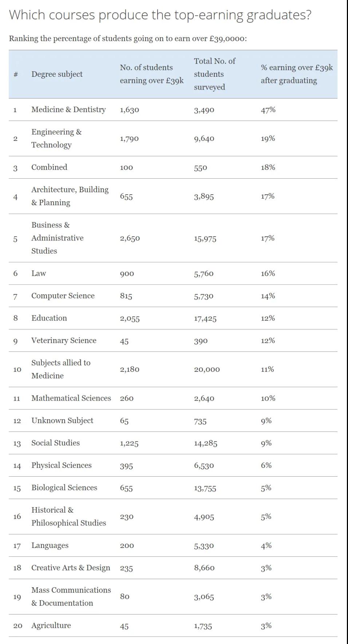The height and width of the screenshot is (644, 348).
Task: Click the 'Unknown Subject' row label
Action: (62, 421)
